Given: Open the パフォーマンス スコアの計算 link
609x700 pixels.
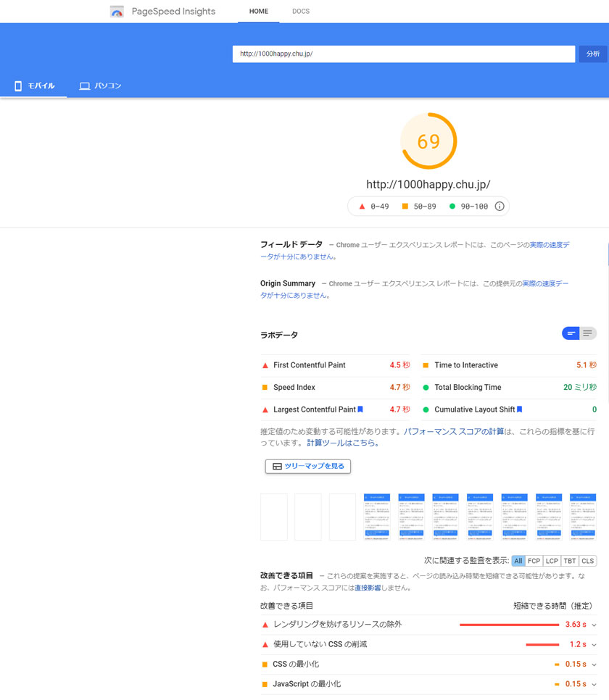Looking at the screenshot, I should [x=454, y=432].
